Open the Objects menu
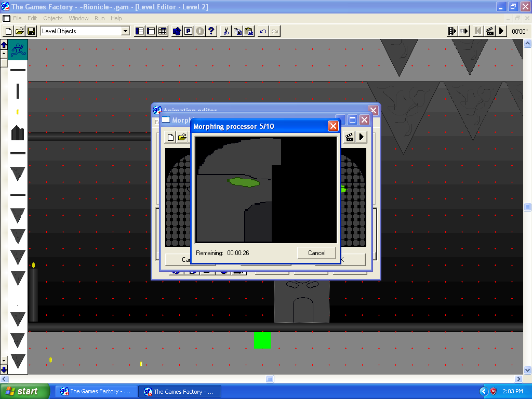 [x=52, y=18]
